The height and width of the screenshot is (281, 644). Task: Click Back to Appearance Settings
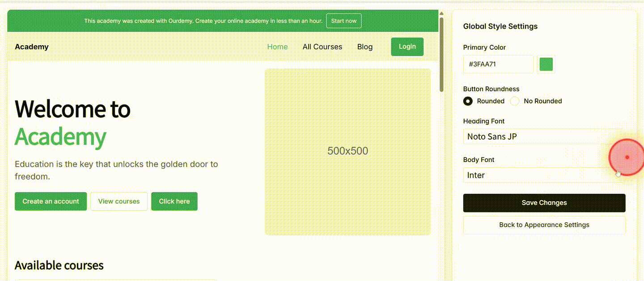click(x=544, y=225)
